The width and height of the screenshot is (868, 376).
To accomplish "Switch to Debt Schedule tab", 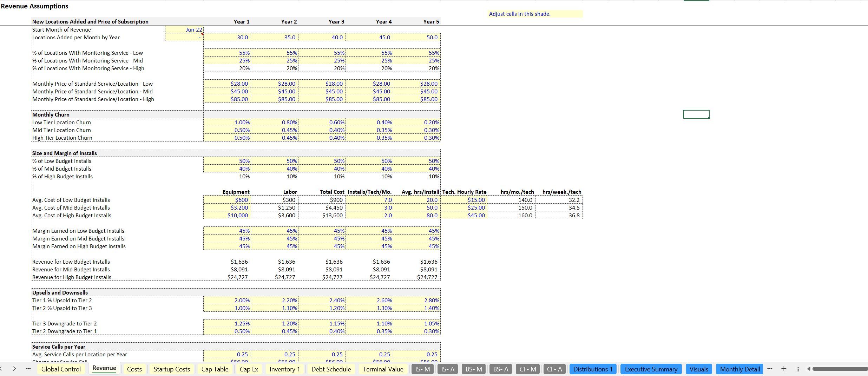I will pyautogui.click(x=331, y=369).
